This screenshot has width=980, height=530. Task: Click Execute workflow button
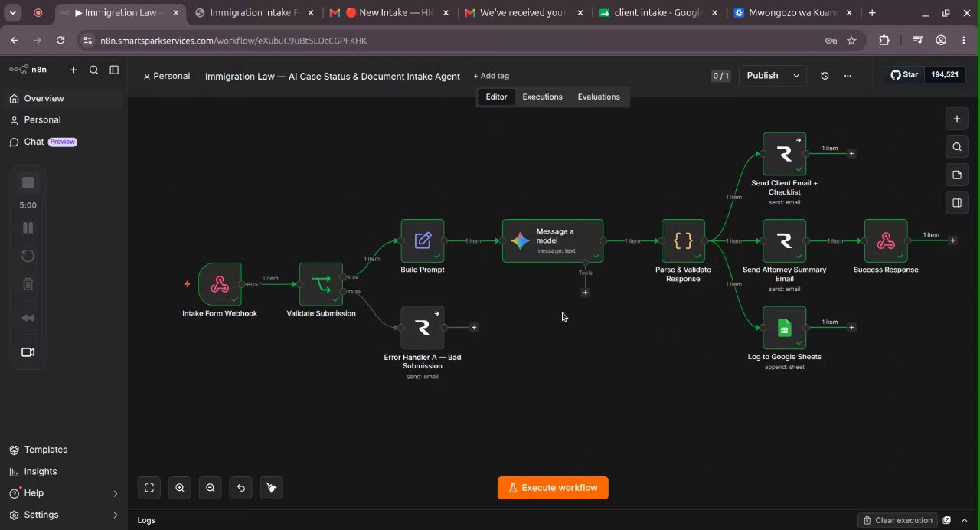[x=553, y=488]
